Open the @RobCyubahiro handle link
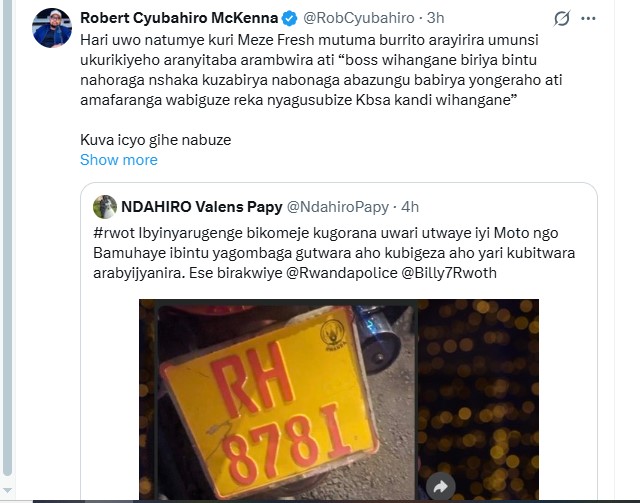This screenshot has width=640, height=503. coord(358,18)
